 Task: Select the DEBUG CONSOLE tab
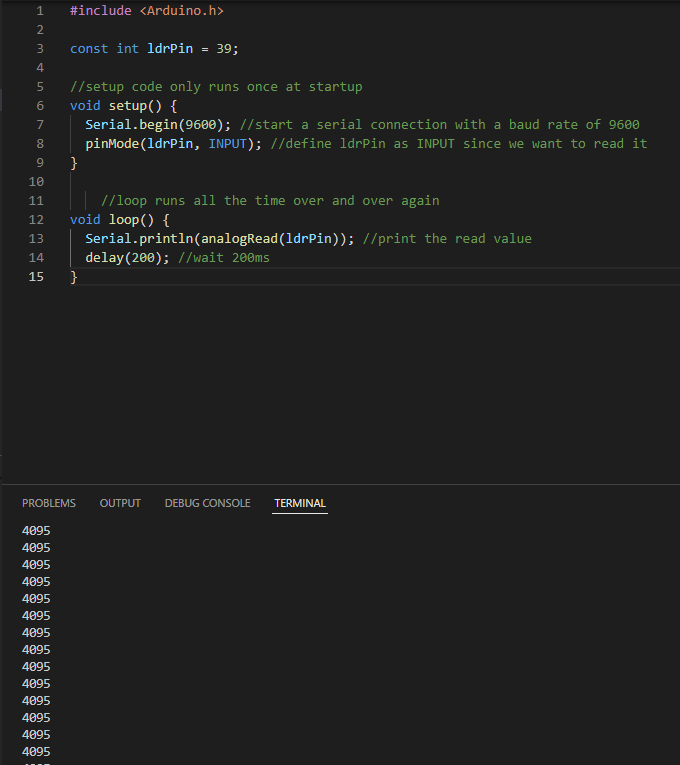[x=207, y=503]
